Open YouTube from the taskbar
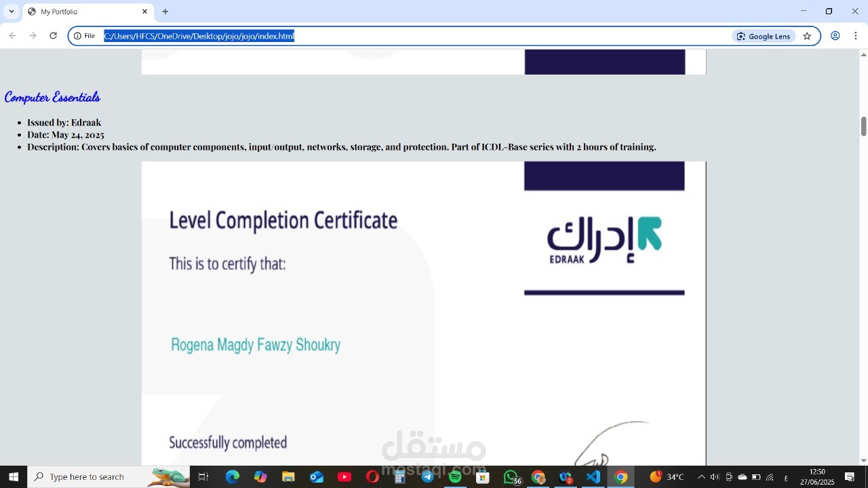The image size is (868, 488). pyautogui.click(x=344, y=476)
